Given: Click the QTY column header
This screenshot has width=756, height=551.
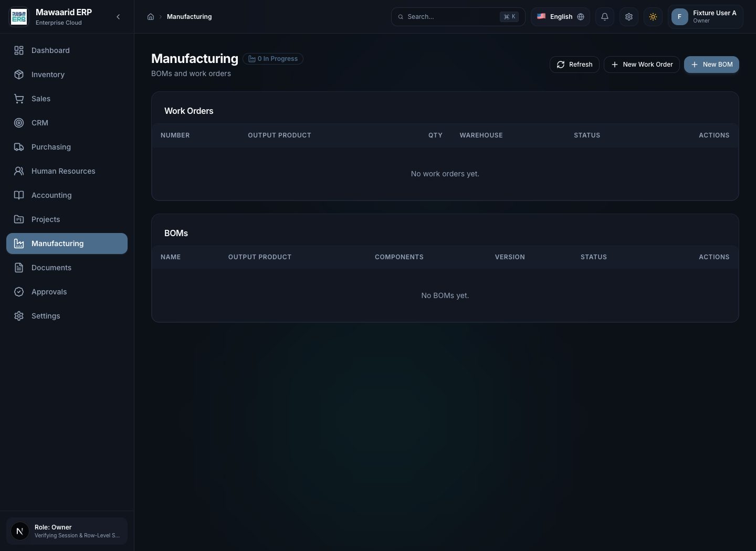Looking at the screenshot, I should point(435,135).
